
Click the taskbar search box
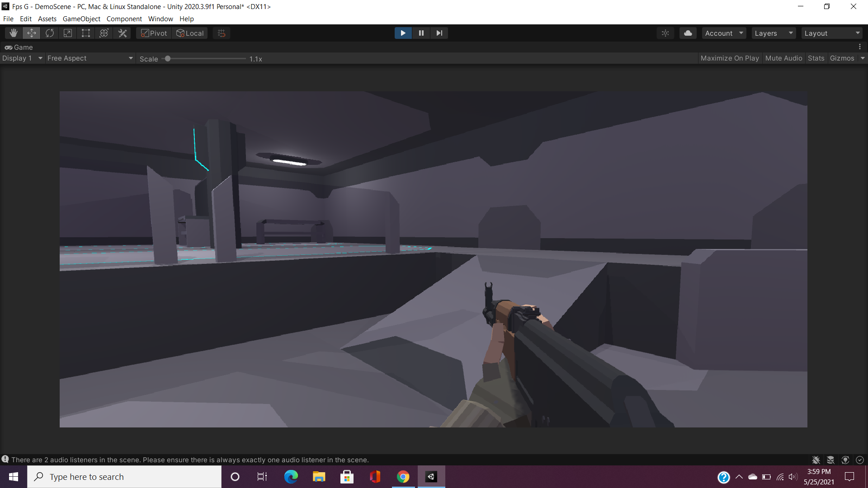click(124, 477)
